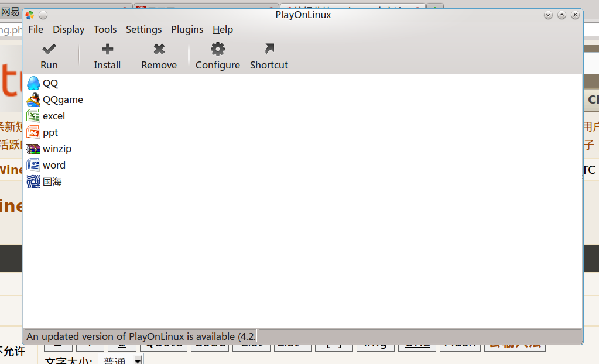The width and height of the screenshot is (599, 364).
Task: Close the PlayOnLinux window
Action: pos(576,15)
